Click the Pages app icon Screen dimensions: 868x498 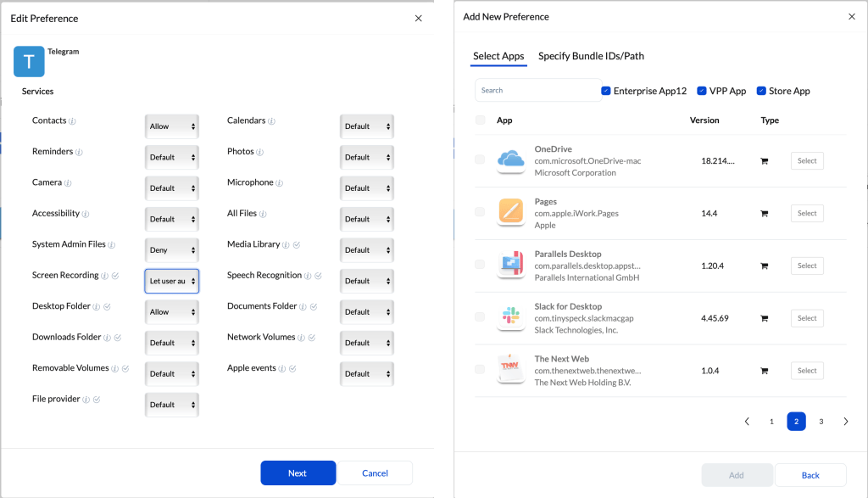511,213
